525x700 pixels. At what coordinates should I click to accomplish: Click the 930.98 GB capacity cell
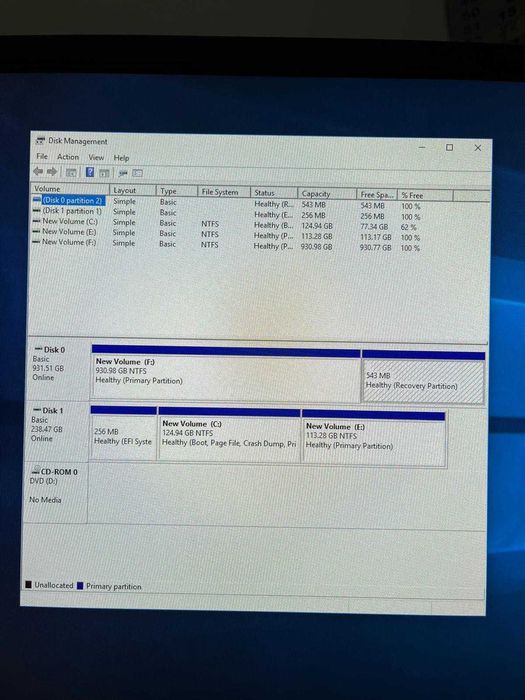(x=316, y=246)
